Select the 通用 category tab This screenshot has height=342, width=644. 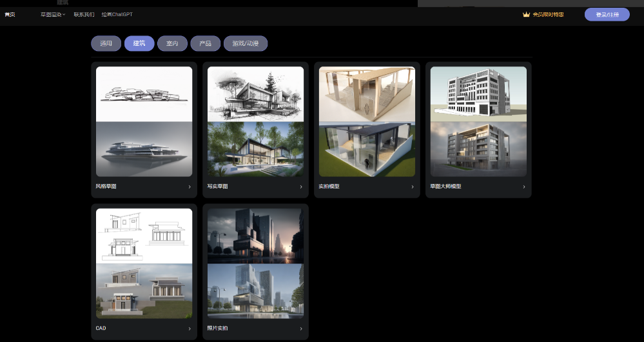coord(106,44)
